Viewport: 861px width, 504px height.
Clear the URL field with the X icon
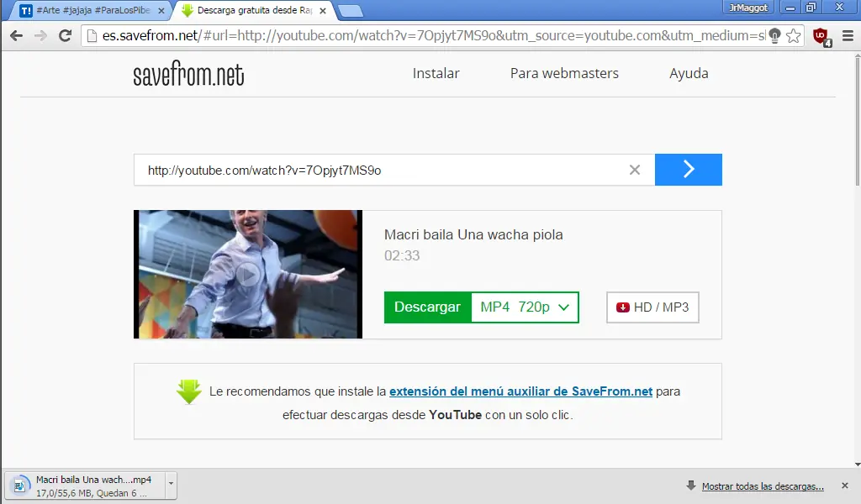634,170
